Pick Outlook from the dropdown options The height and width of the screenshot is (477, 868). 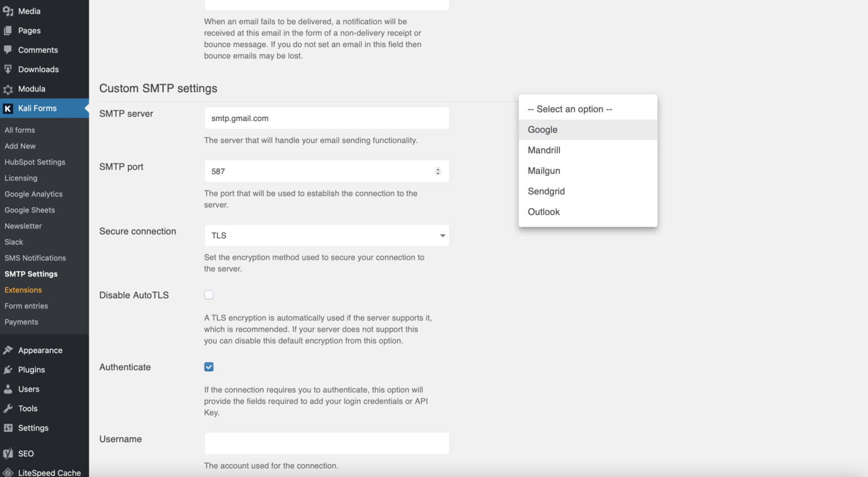pos(588,212)
